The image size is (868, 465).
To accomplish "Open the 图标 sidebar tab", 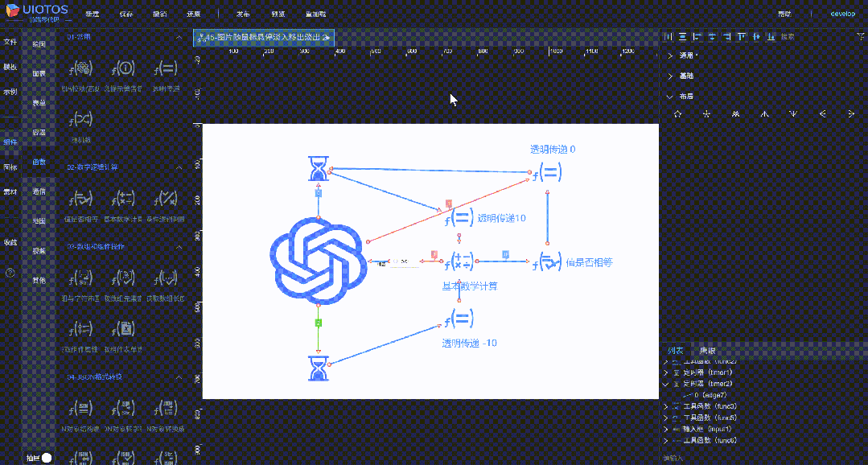I will point(10,167).
